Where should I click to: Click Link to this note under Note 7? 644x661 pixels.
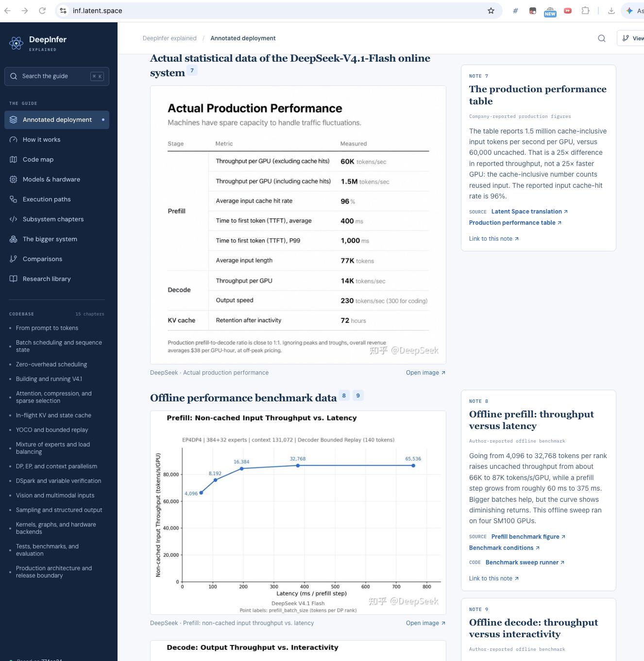pos(494,239)
